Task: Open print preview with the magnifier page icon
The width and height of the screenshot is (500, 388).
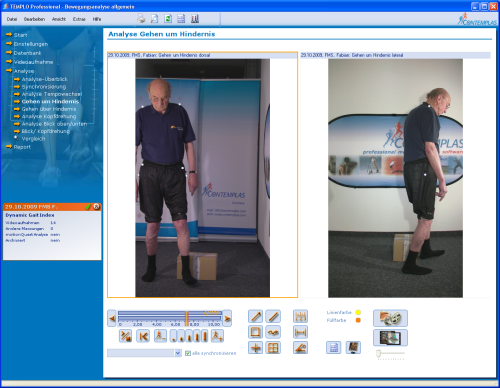Action: (154, 19)
